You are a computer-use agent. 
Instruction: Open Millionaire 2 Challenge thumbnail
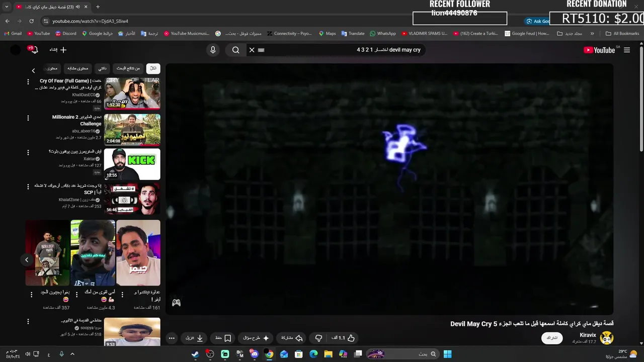132,130
